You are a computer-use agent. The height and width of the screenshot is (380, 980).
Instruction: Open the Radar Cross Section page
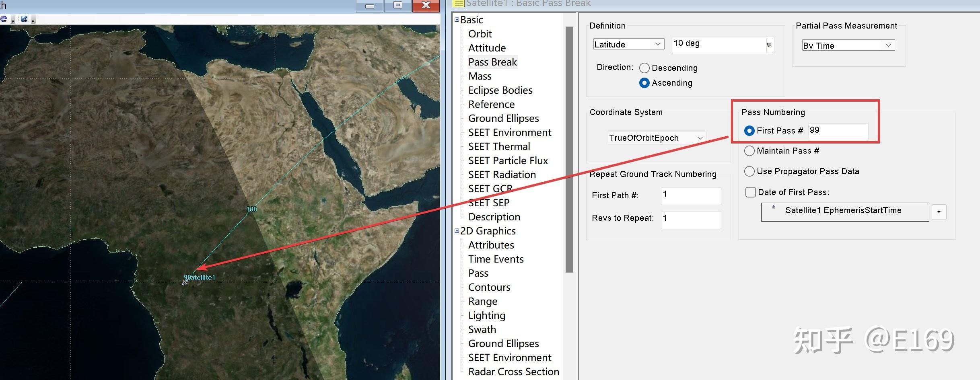(514, 371)
